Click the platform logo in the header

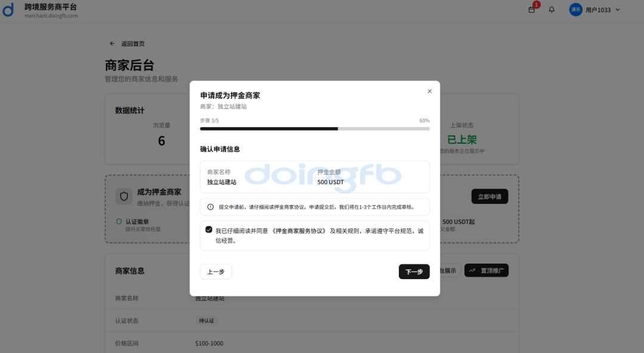point(8,10)
